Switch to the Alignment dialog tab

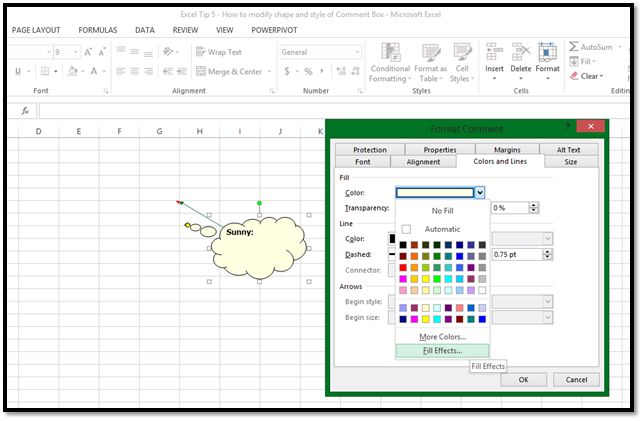tap(423, 162)
